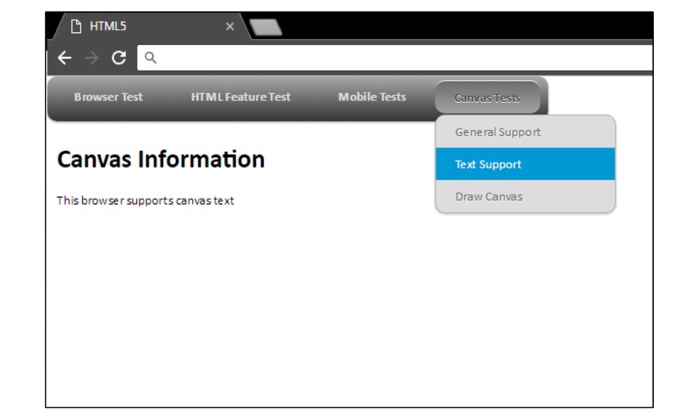Collapse the Canvas Tests dropdown menu

tap(488, 97)
